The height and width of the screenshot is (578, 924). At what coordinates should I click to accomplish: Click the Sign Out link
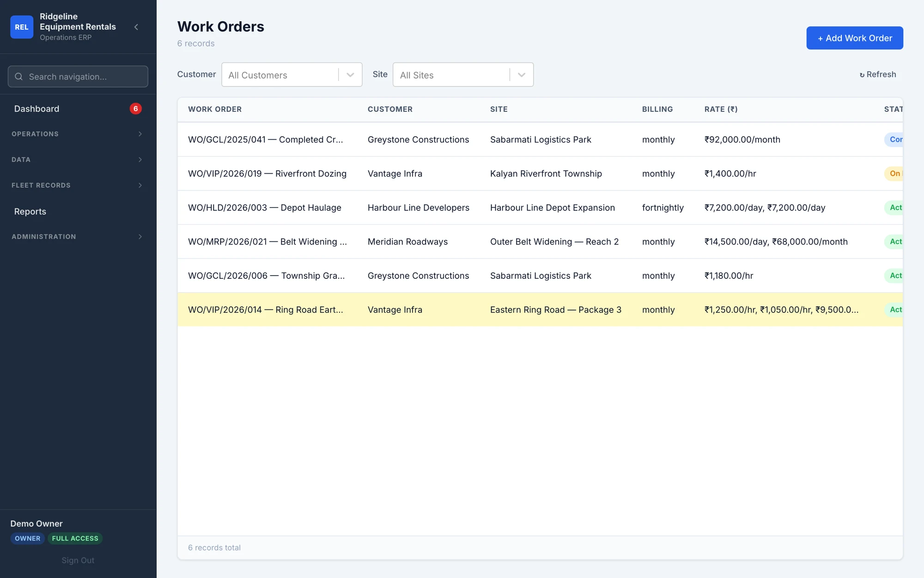(x=78, y=560)
